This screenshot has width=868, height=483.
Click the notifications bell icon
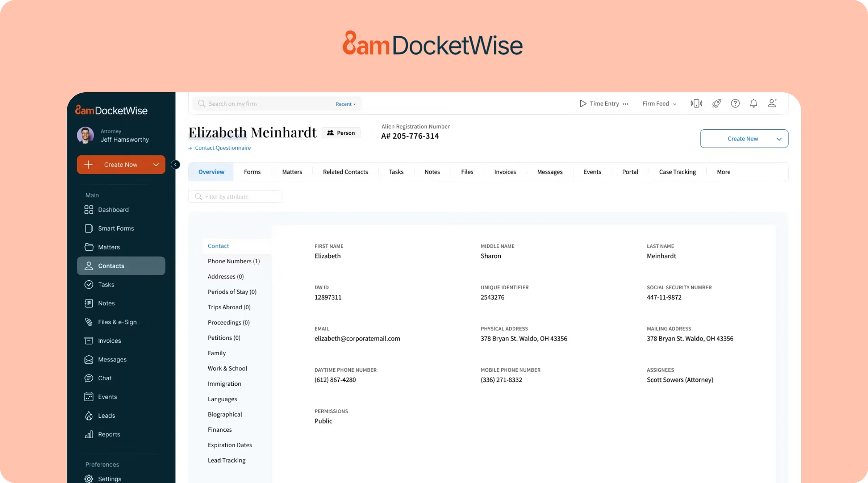(753, 103)
